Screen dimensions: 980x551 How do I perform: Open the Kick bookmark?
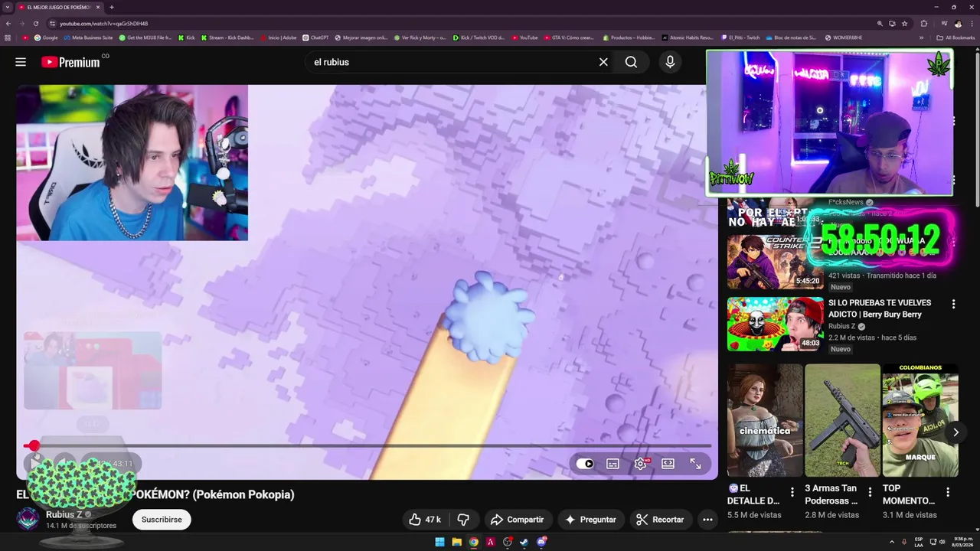(x=187, y=37)
